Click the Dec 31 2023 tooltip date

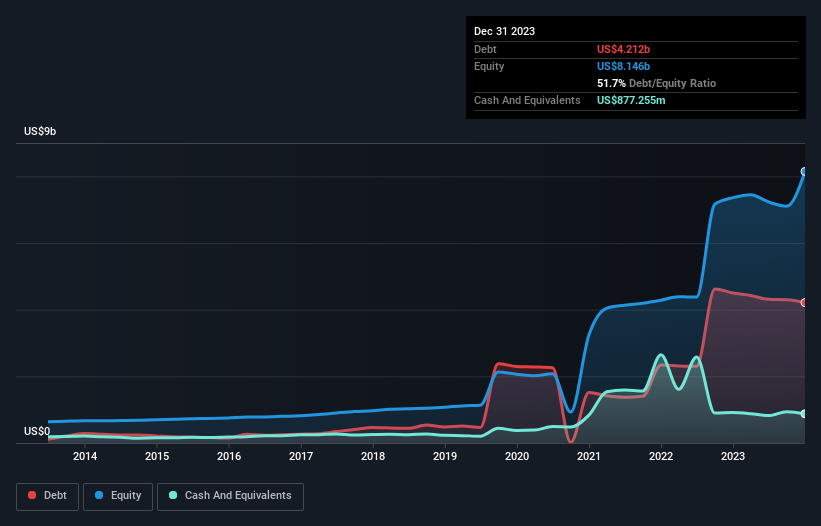click(x=504, y=31)
